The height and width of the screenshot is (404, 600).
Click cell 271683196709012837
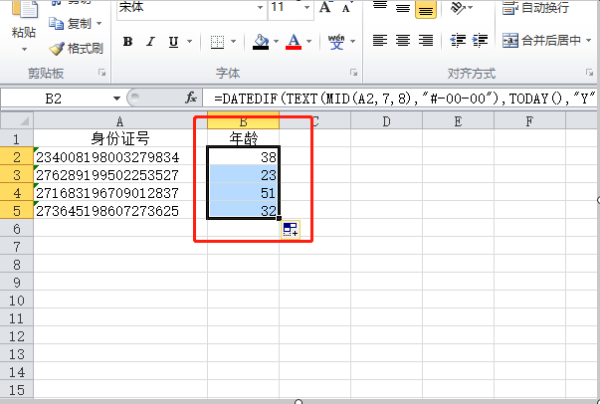pos(121,192)
